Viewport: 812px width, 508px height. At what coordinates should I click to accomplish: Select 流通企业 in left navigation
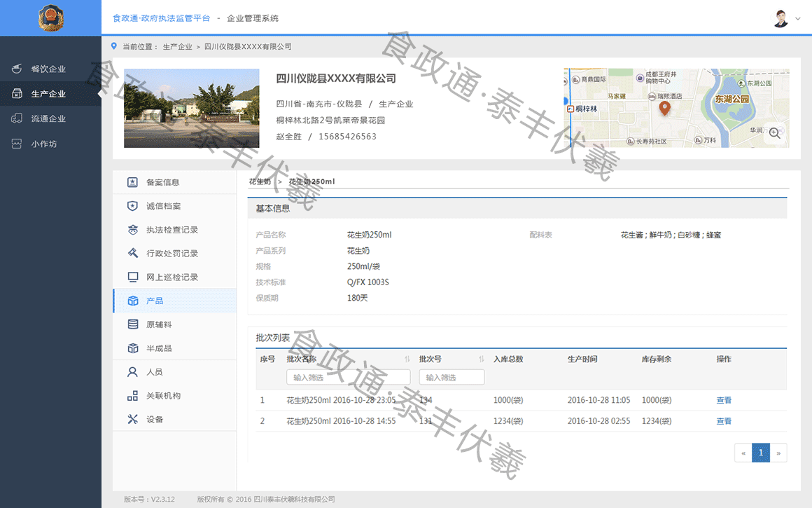[x=48, y=118]
